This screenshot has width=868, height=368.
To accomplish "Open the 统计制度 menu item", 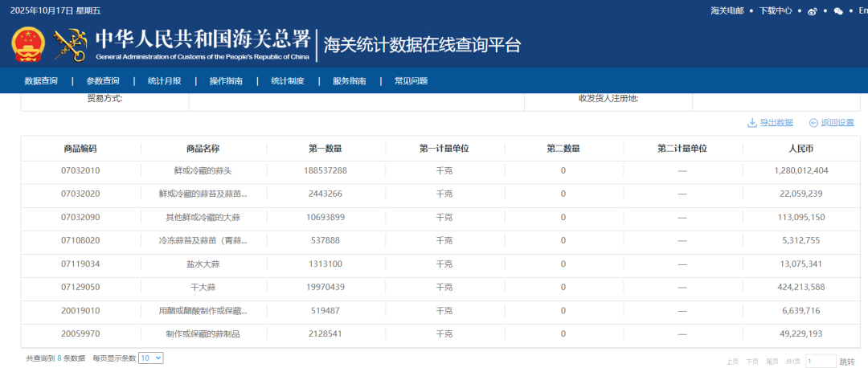I will [x=287, y=81].
